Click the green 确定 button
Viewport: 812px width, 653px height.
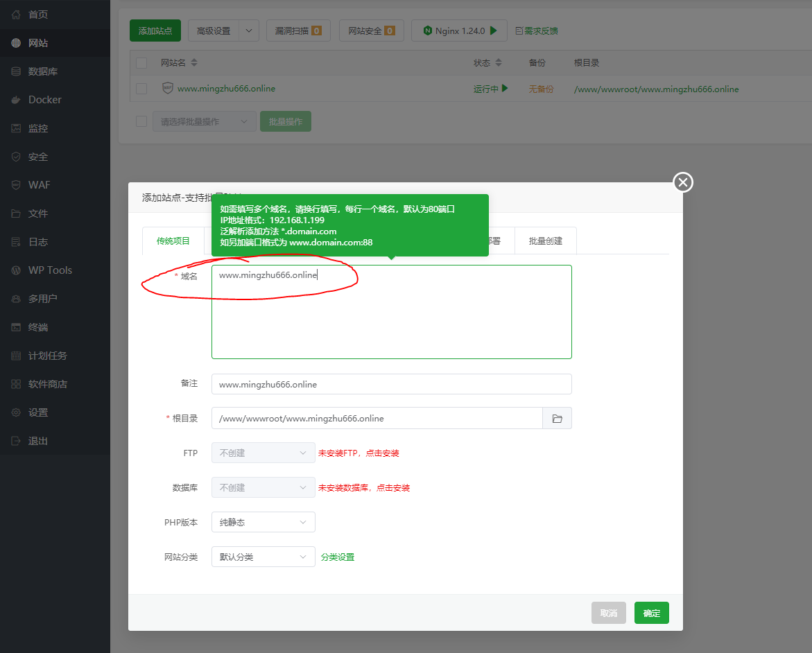(x=651, y=613)
